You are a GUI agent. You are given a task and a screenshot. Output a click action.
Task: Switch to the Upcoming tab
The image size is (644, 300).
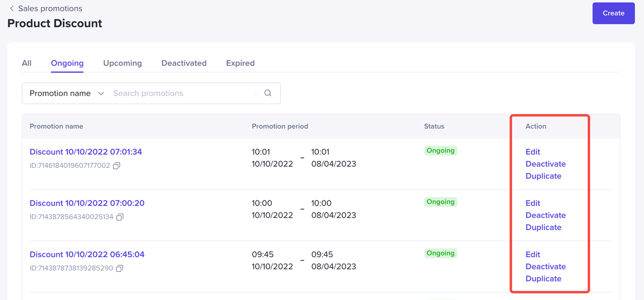click(122, 63)
